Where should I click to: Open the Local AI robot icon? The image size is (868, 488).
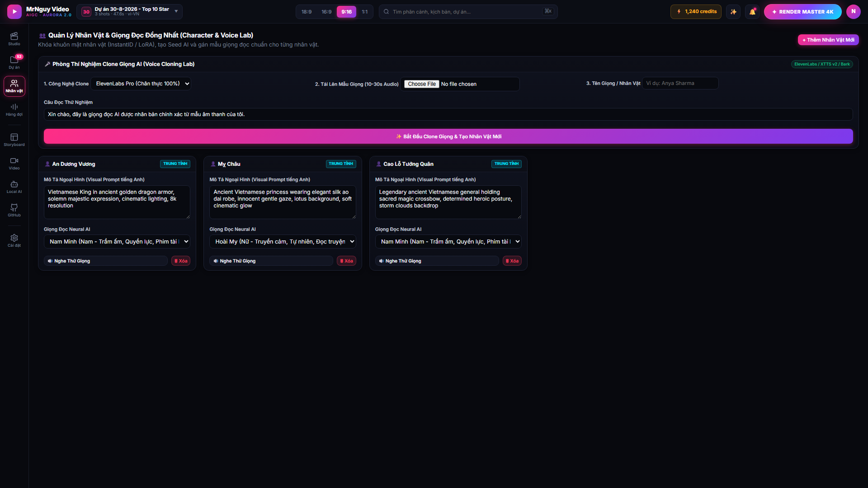[x=14, y=187]
